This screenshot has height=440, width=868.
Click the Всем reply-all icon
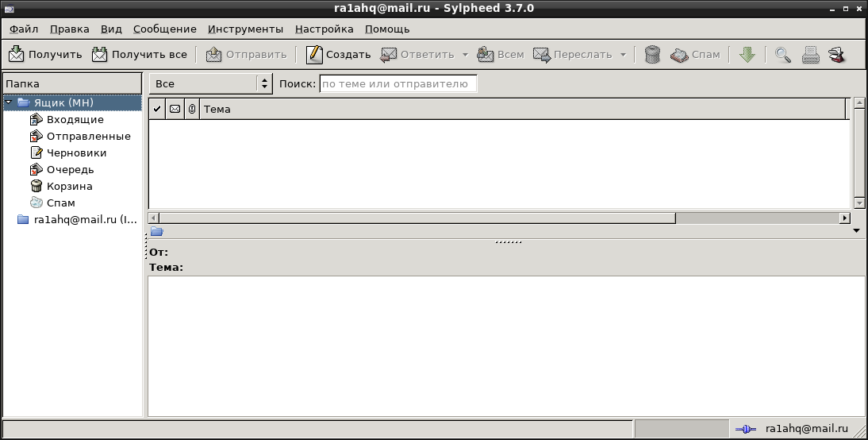[x=486, y=54]
